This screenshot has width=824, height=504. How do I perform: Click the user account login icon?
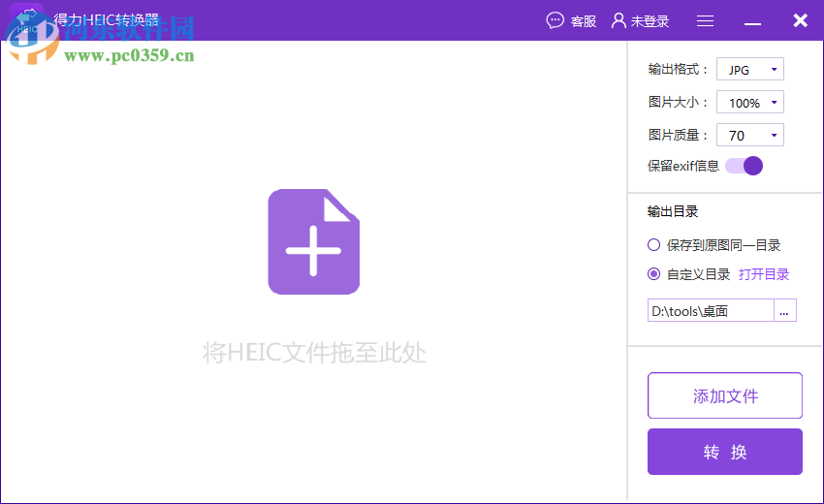pos(619,20)
